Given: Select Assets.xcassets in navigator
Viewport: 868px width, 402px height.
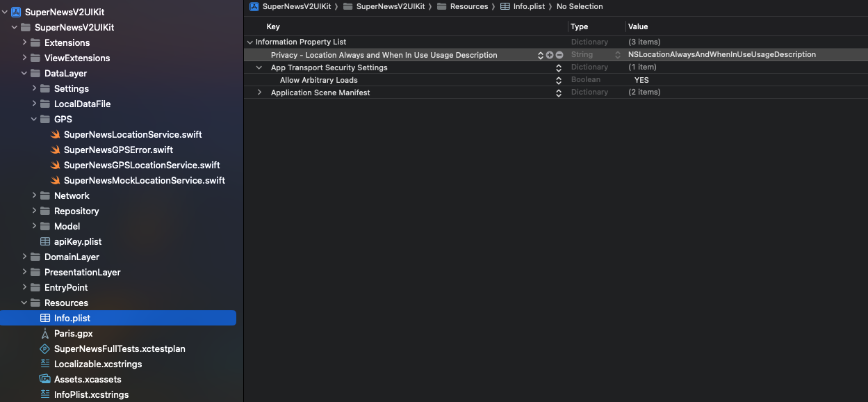Looking at the screenshot, I should 88,379.
